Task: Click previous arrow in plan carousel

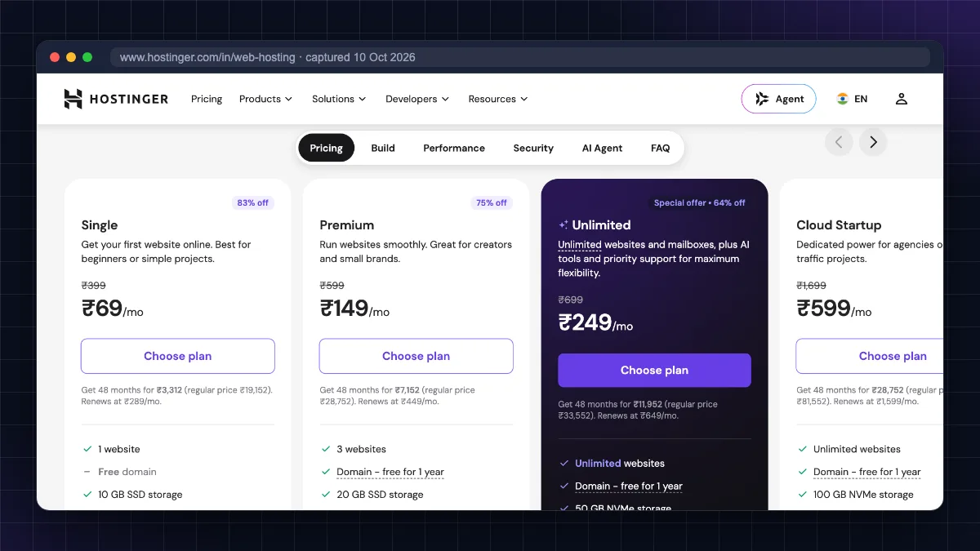Action: 839,142
